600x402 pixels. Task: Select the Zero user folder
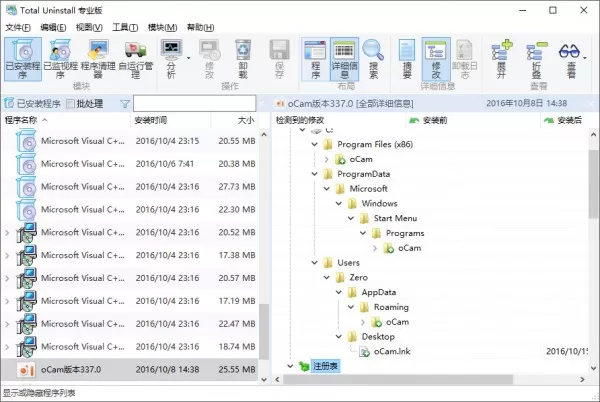358,278
